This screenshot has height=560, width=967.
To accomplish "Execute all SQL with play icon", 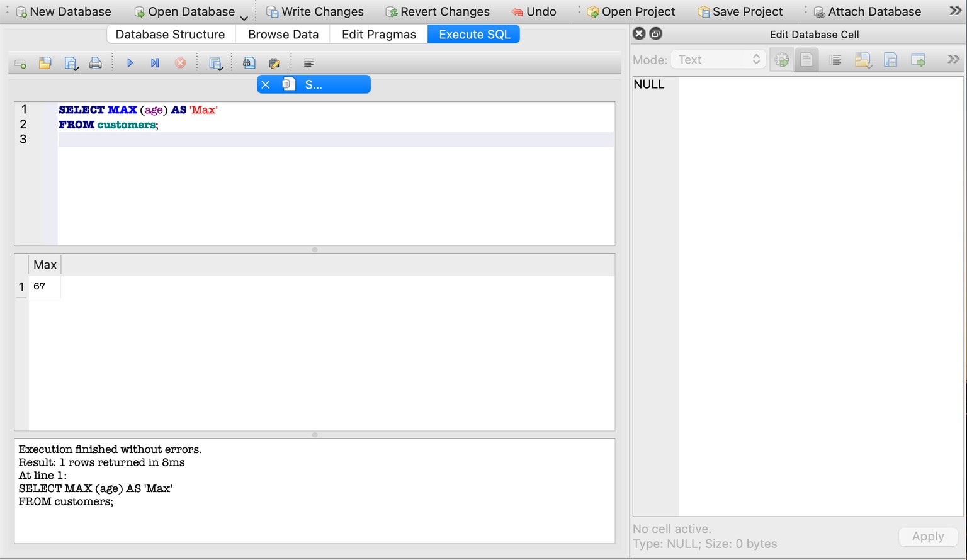I will pyautogui.click(x=130, y=63).
